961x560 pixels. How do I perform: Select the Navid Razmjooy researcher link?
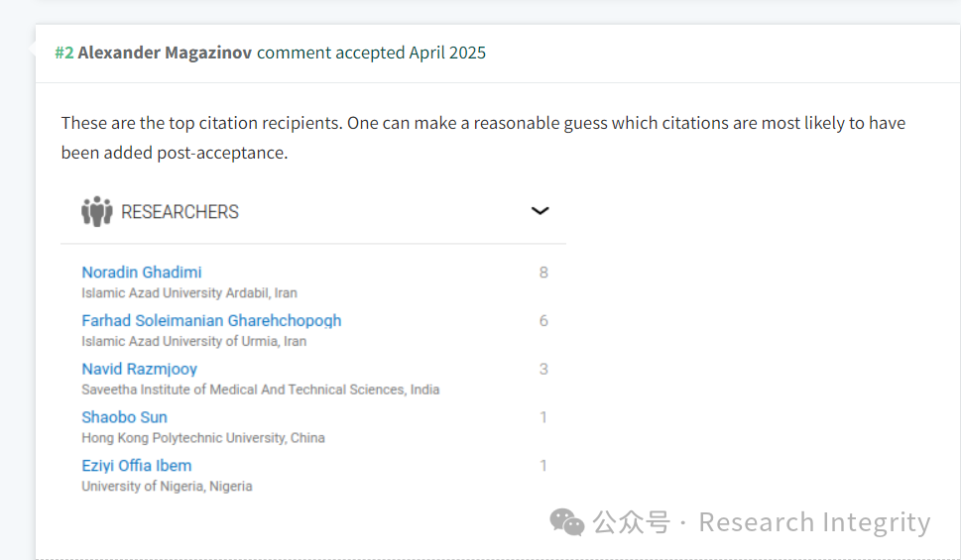pos(139,369)
